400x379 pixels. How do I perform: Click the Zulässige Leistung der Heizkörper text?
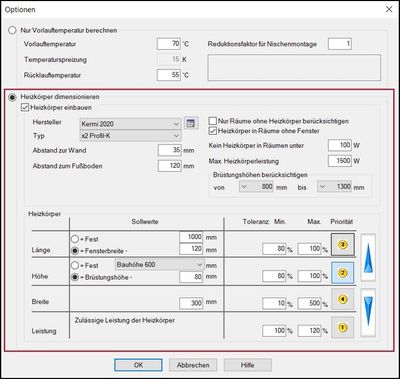(x=125, y=320)
